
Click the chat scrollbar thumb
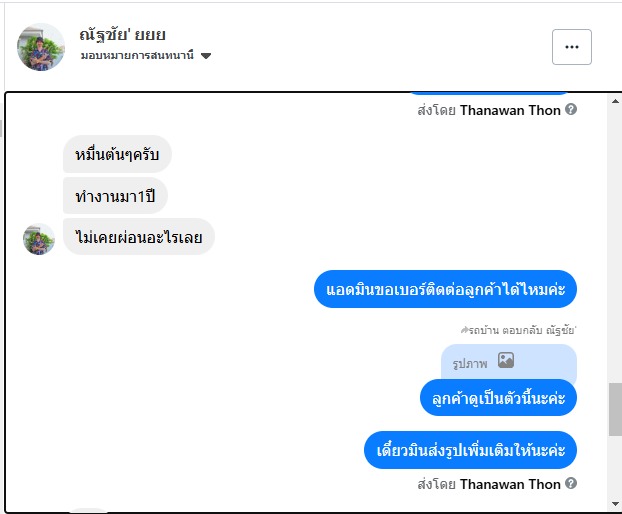pyautogui.click(x=615, y=409)
